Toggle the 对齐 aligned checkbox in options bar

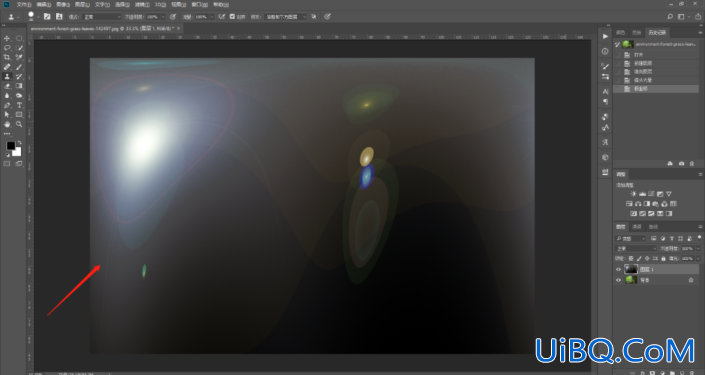[232, 17]
